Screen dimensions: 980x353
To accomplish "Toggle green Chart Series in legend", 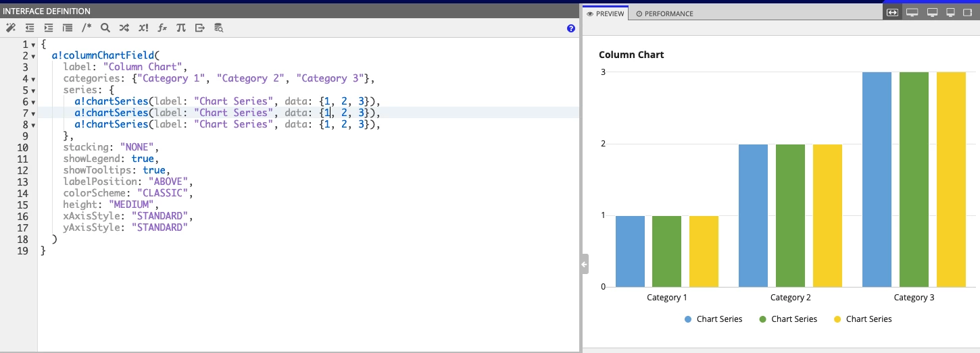I will (787, 319).
